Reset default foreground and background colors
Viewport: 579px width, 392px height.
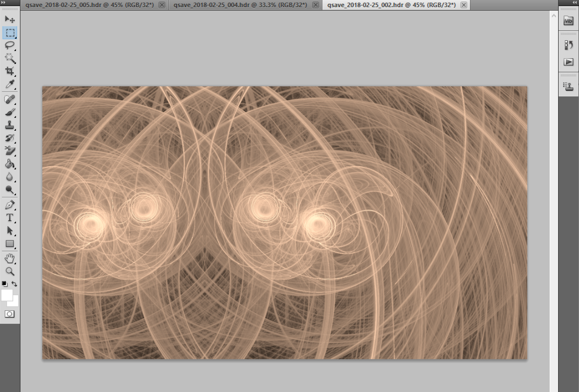click(x=4, y=284)
